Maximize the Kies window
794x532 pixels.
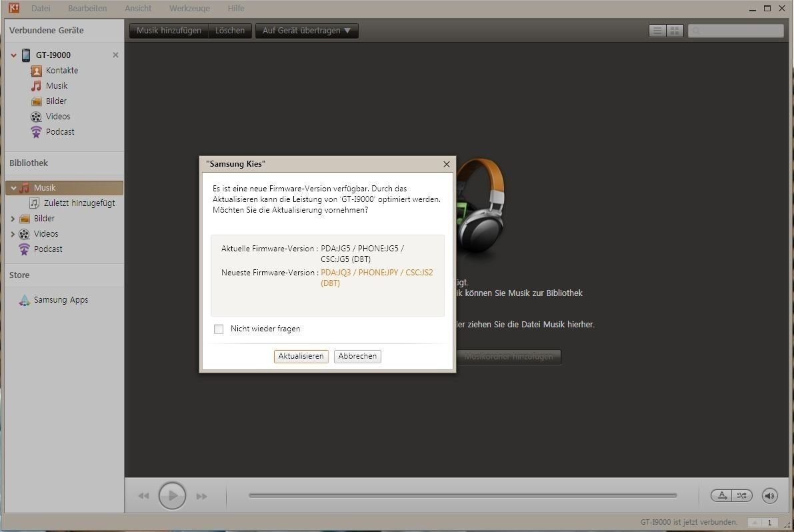[x=767, y=8]
